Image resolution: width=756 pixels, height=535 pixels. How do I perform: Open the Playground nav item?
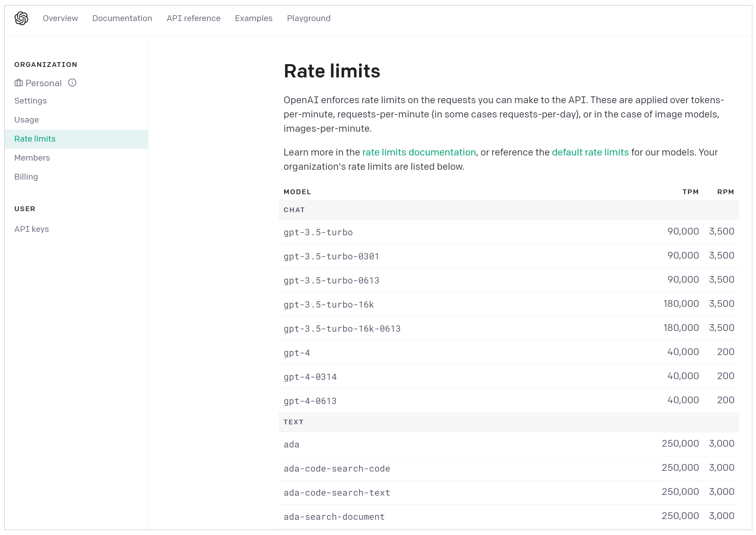pos(308,18)
